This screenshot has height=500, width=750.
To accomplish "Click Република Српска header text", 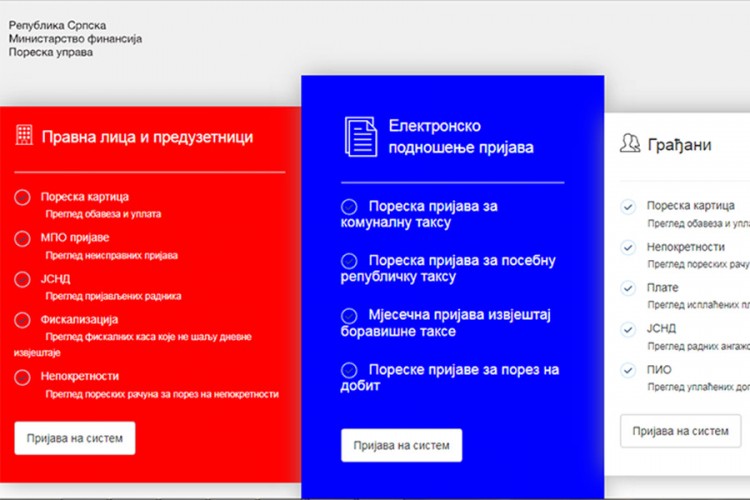I will coord(57,25).
